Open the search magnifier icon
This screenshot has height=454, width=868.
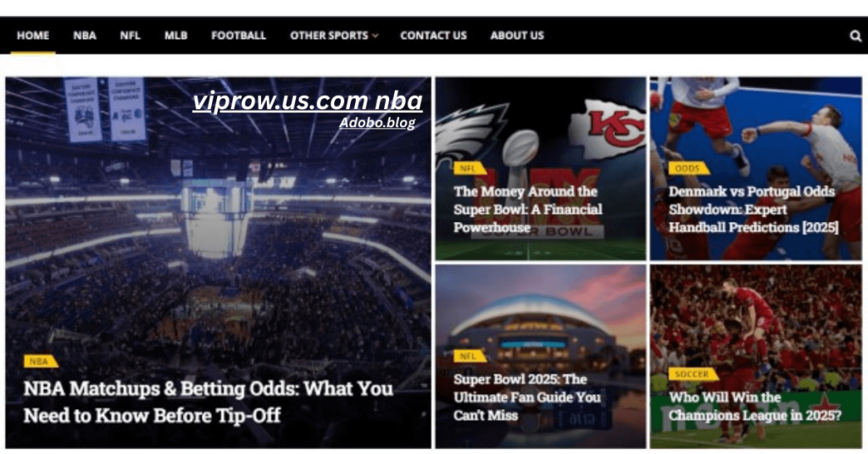pyautogui.click(x=855, y=36)
